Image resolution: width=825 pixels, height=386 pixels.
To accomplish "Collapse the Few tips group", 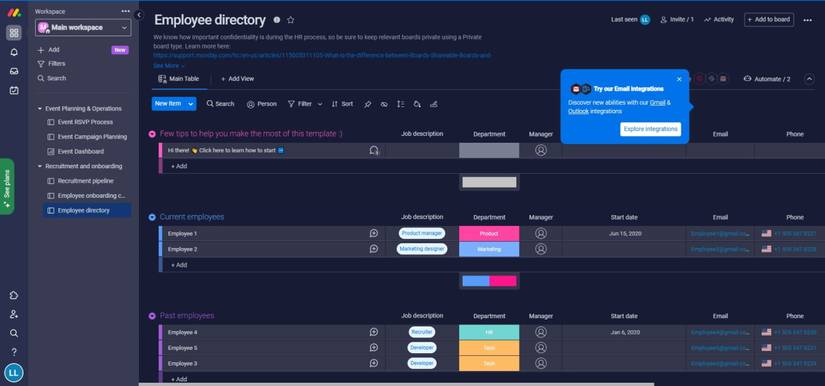I will [x=152, y=134].
